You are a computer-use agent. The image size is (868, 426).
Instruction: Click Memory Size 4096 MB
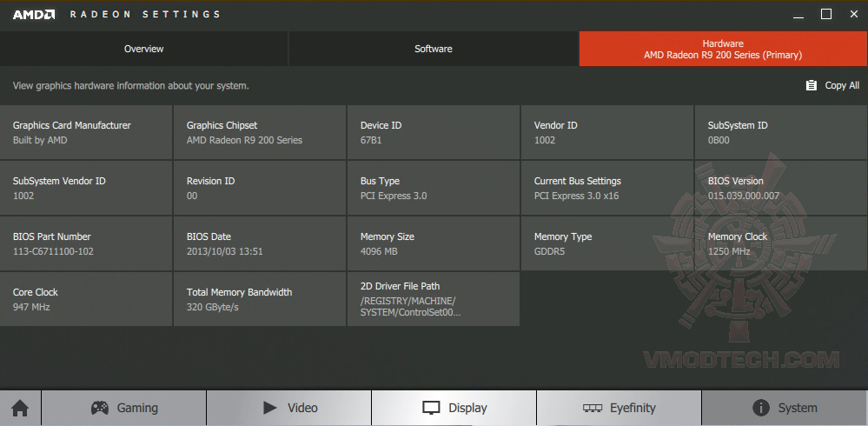coord(434,243)
